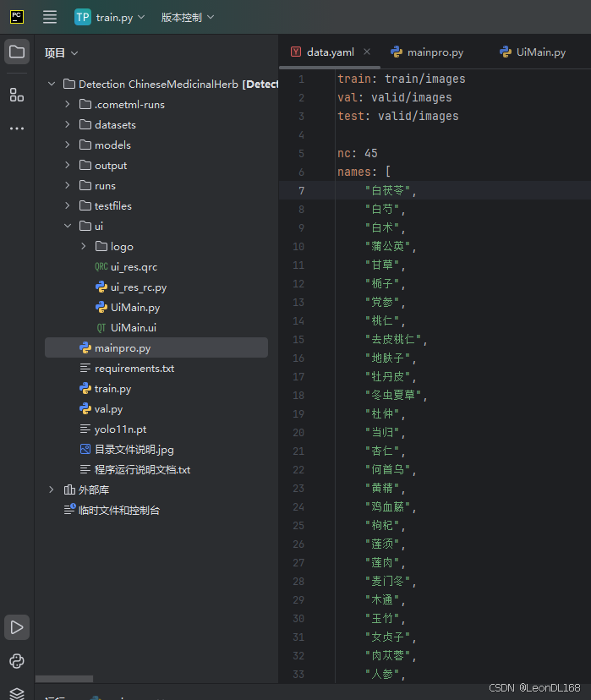The height and width of the screenshot is (700, 591).
Task: Click the project panel horizontal scrollbar
Action: (64, 679)
